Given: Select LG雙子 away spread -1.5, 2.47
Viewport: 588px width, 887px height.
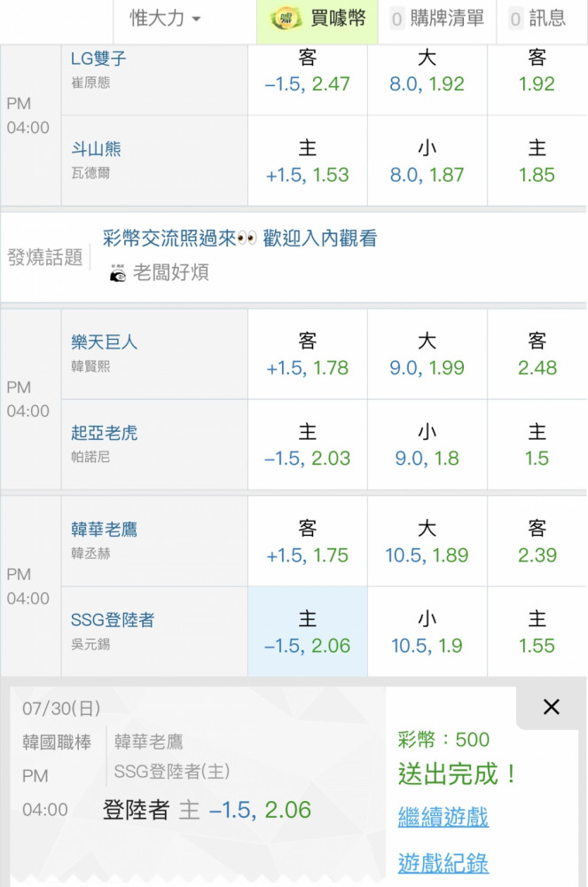Looking at the screenshot, I should 308,71.
